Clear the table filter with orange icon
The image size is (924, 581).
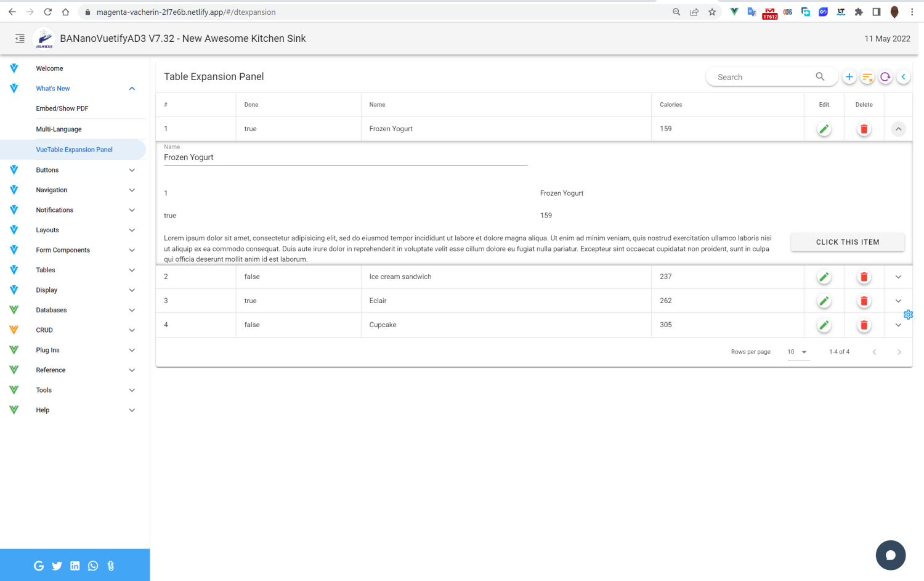867,77
